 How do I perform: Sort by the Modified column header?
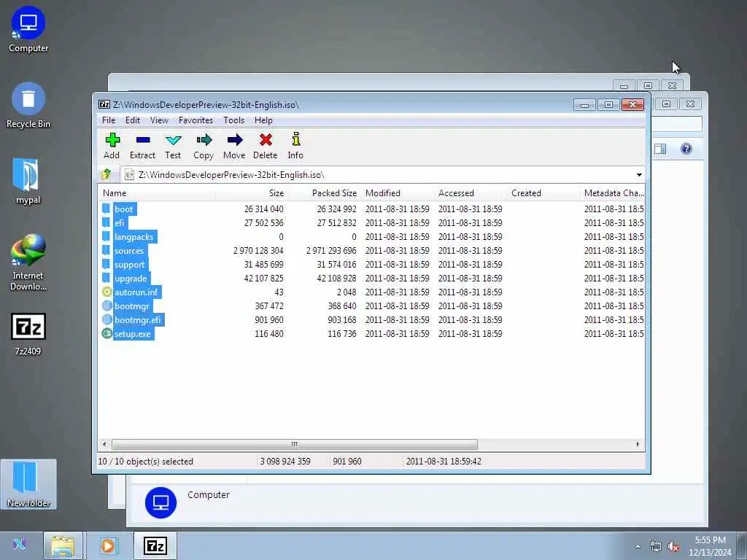pos(398,192)
